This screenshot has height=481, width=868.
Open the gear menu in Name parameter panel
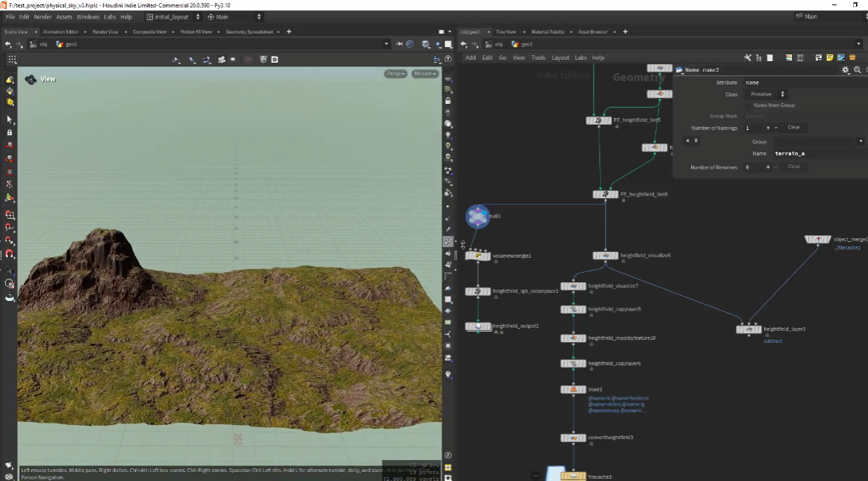tap(846, 70)
